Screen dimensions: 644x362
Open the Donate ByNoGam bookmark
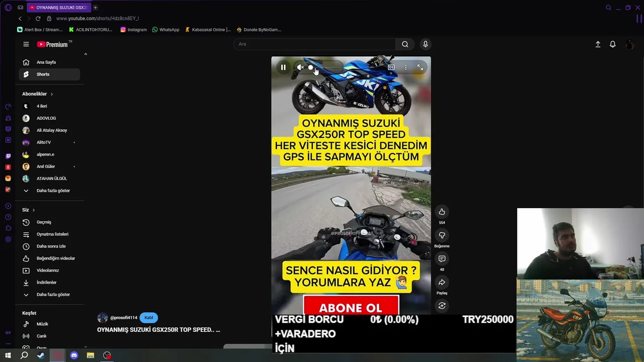click(x=259, y=30)
